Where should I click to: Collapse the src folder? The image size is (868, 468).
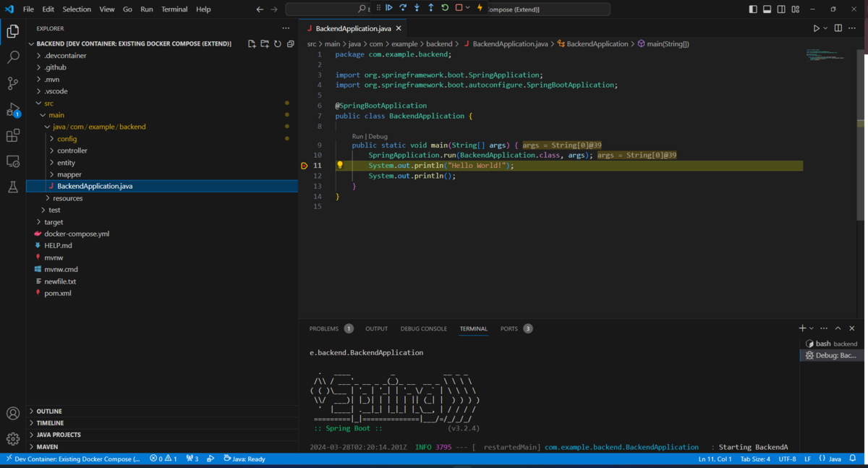click(x=48, y=103)
